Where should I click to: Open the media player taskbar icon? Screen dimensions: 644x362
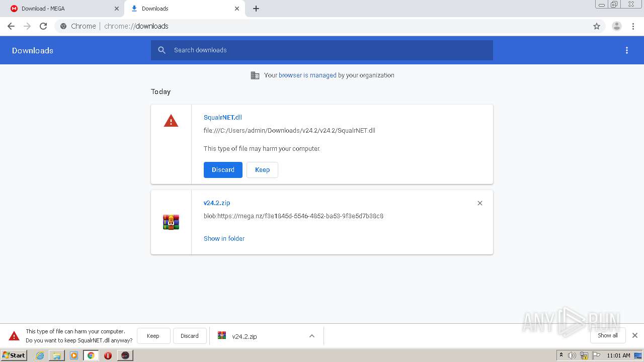pyautogui.click(x=74, y=355)
